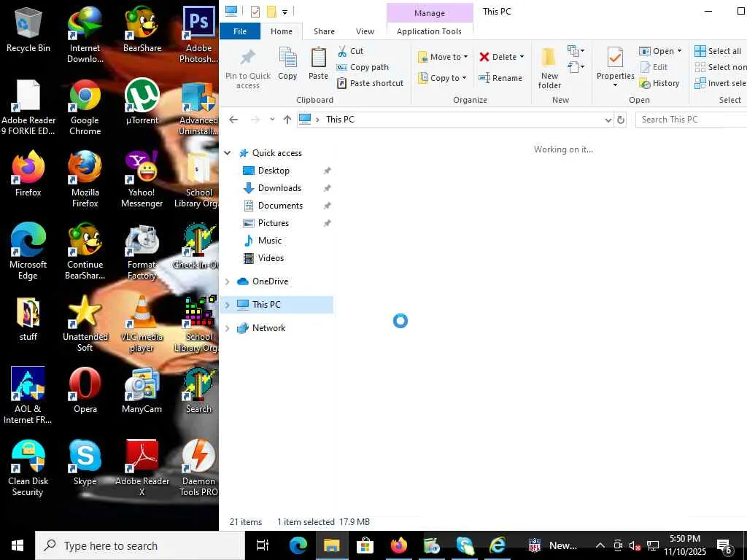
Task: Switch to the Share ribbon tab
Action: click(x=324, y=31)
